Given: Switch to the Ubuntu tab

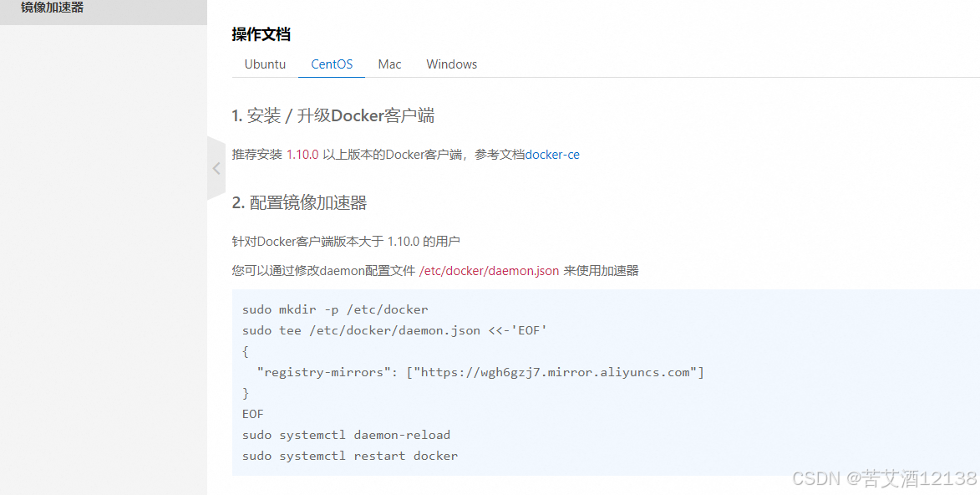Looking at the screenshot, I should point(265,64).
